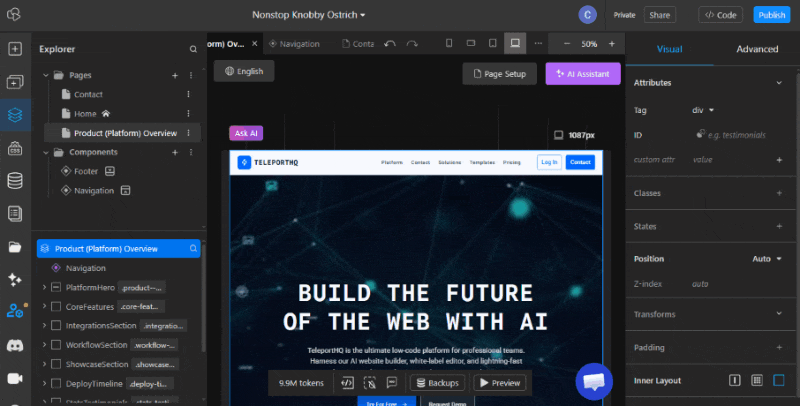Open the Discord community link icon
Viewport: 800px width, 406px height.
coord(15,345)
